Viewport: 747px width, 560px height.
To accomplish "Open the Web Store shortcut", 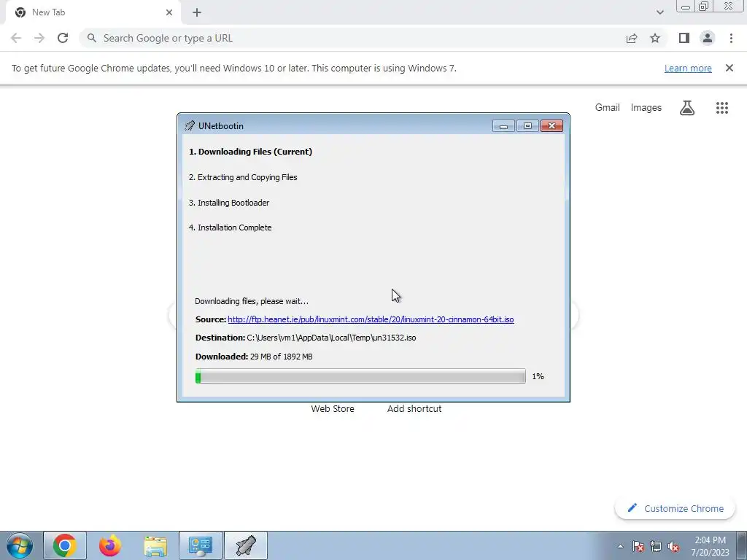I will click(x=333, y=408).
